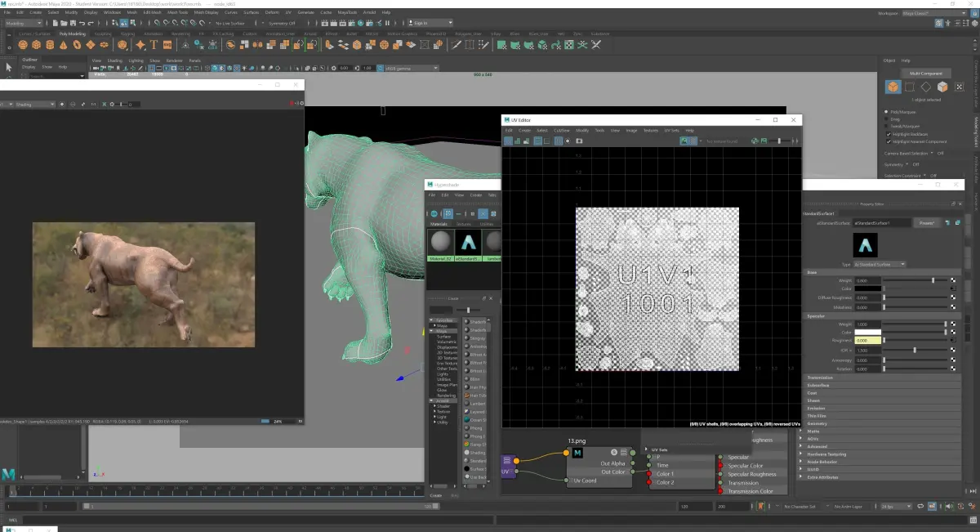Screen dimensions: 980x532
Task: Toggle Highlight Nearest Component checkbox
Action: [x=888, y=141]
